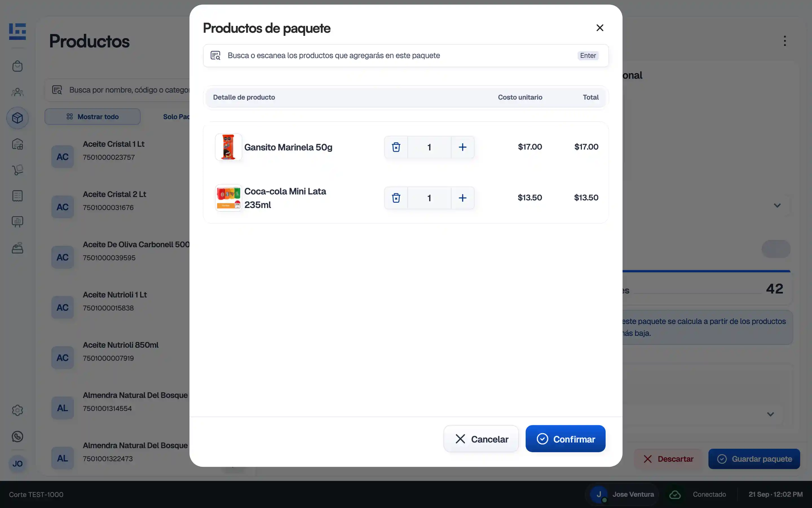Open the hand truck purchases icon

coord(17,170)
